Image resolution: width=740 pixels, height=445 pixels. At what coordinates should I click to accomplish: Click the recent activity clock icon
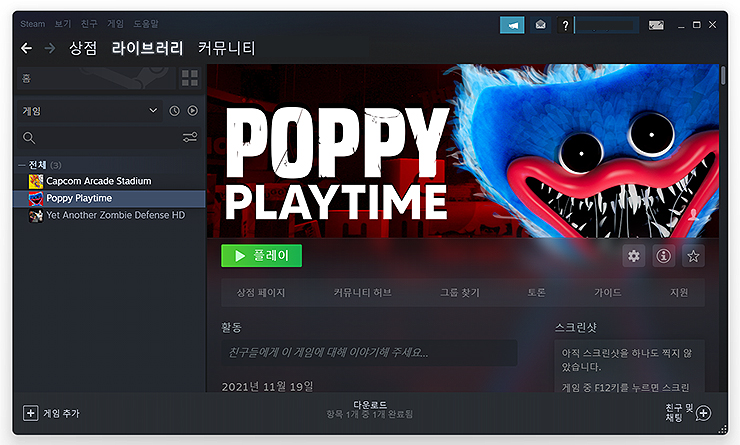(175, 111)
